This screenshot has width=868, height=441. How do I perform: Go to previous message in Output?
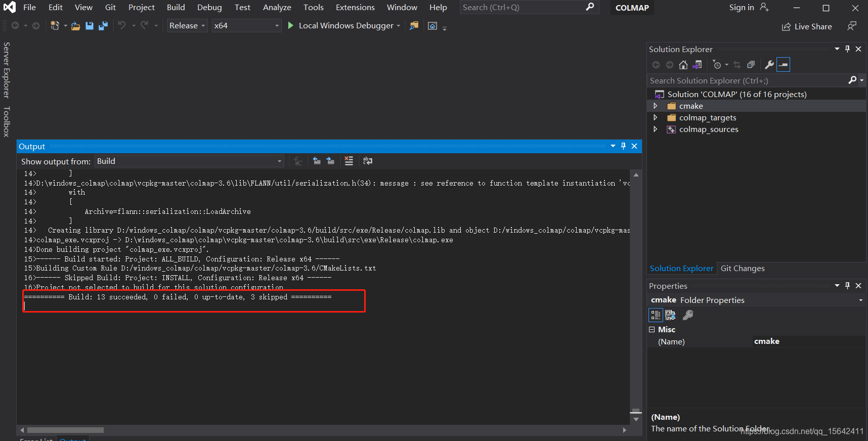point(317,161)
